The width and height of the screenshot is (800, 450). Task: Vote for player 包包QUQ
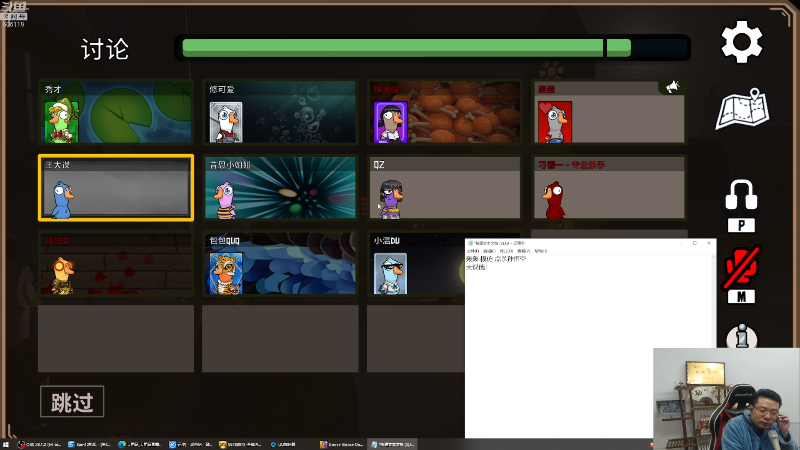click(x=280, y=264)
